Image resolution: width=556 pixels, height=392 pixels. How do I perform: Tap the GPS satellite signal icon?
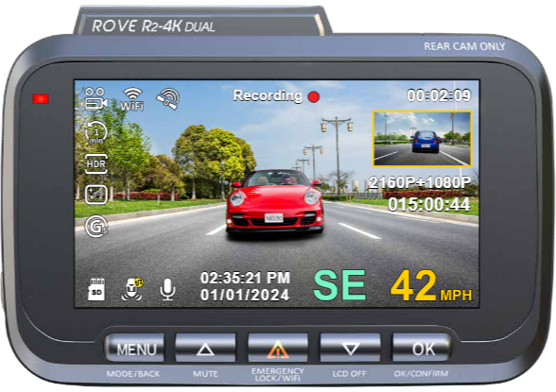[168, 99]
